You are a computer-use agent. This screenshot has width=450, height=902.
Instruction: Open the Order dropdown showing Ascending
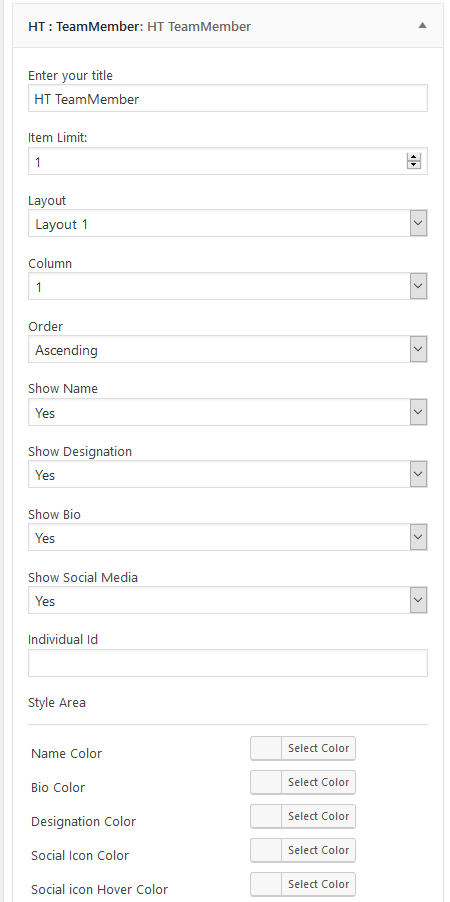(228, 349)
